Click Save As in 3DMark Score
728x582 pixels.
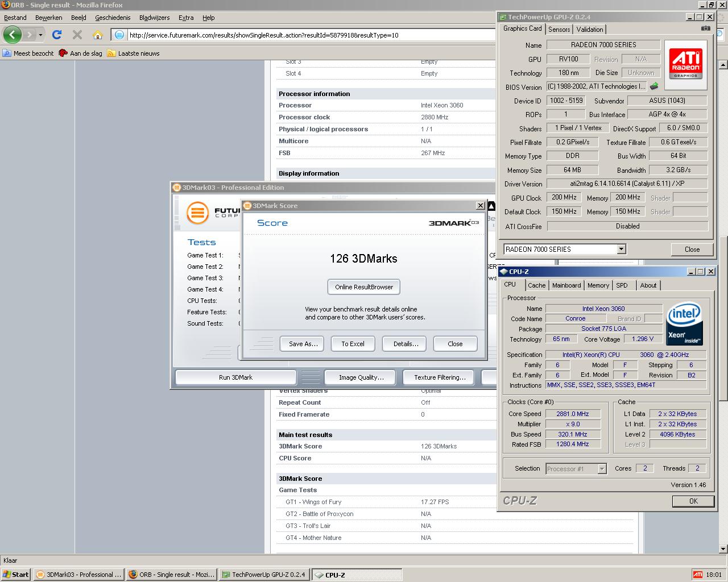[x=303, y=344]
